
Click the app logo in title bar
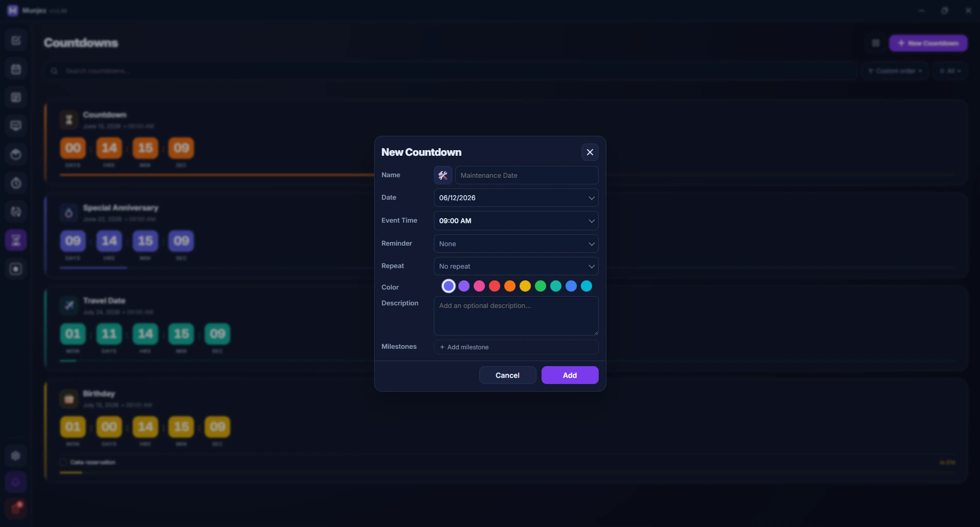coord(13,10)
